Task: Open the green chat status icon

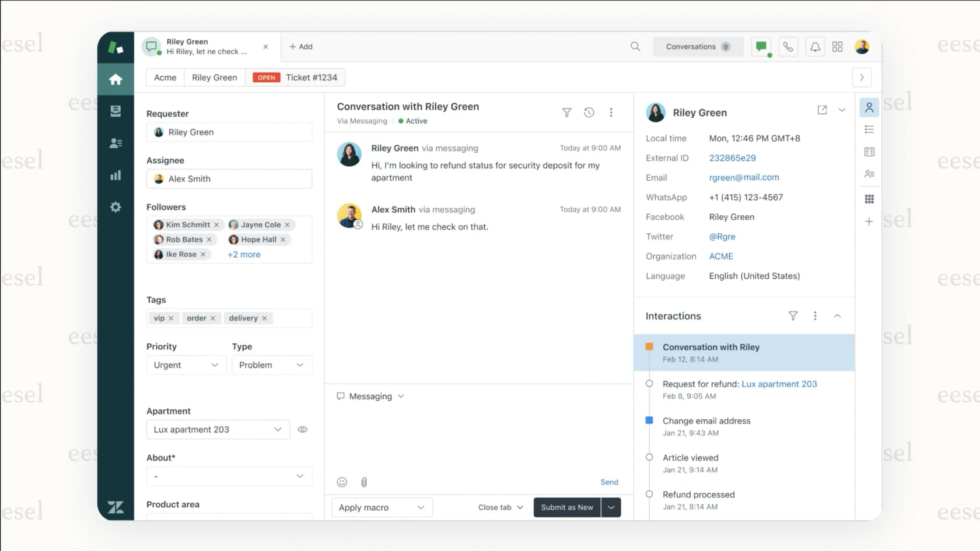Action: point(761,47)
